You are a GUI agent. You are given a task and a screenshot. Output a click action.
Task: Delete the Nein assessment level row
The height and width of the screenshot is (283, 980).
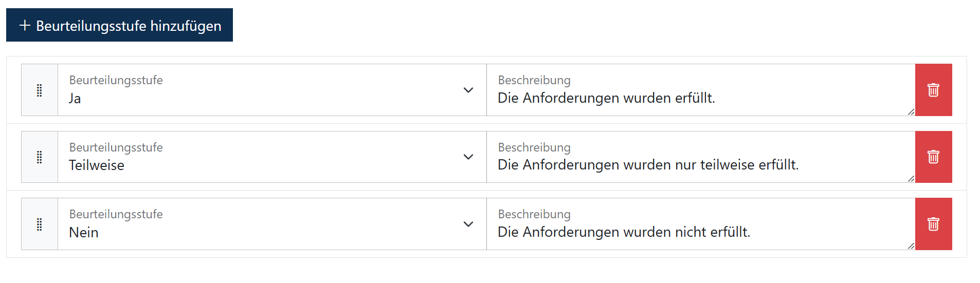pos(933,224)
